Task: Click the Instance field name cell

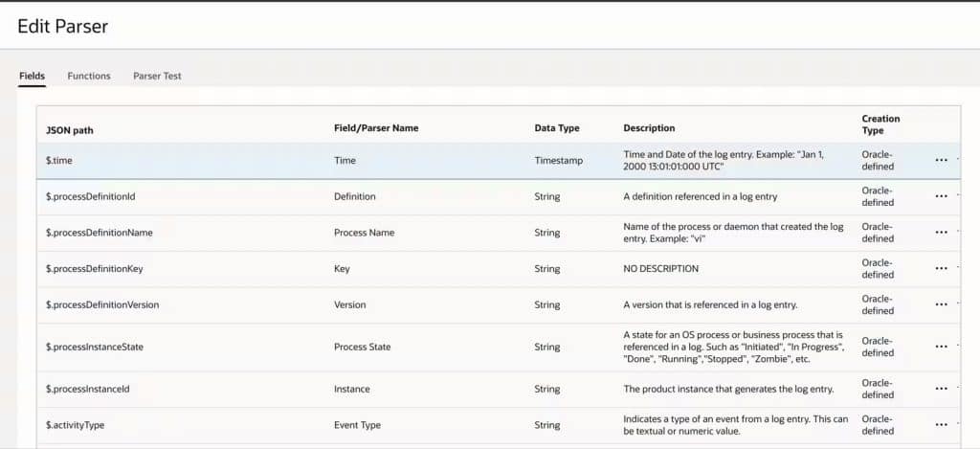Action: tap(352, 389)
